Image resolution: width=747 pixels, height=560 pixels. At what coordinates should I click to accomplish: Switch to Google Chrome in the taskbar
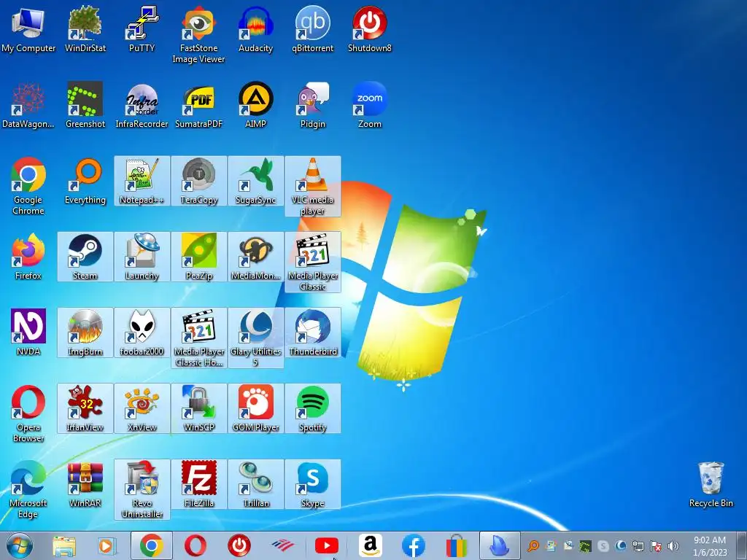pyautogui.click(x=152, y=545)
